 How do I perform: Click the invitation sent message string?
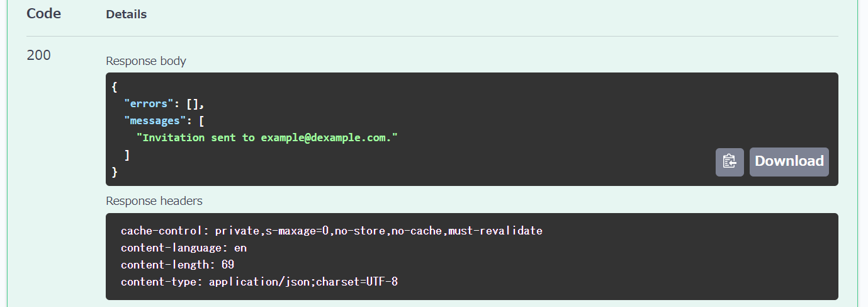point(268,137)
